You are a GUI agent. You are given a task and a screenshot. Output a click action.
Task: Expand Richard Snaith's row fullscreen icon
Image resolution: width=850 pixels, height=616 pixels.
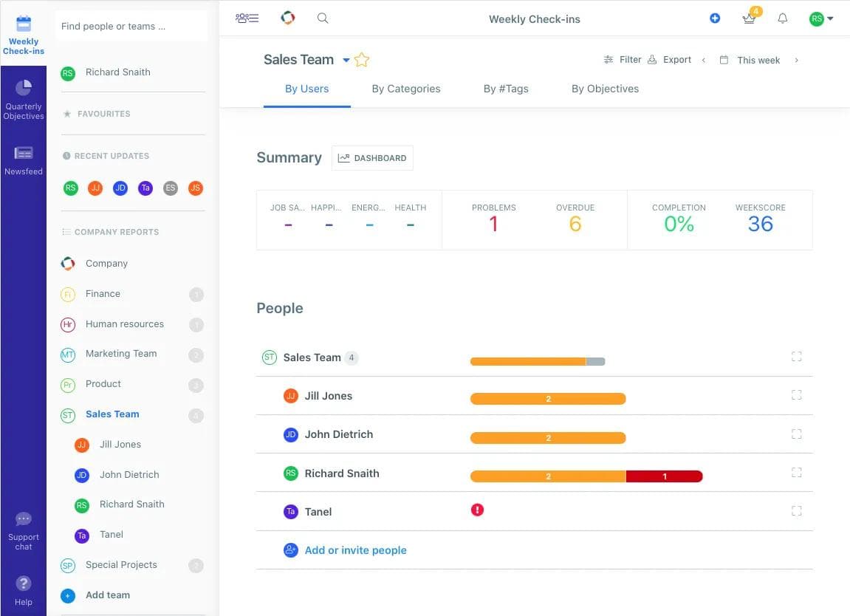coord(796,472)
